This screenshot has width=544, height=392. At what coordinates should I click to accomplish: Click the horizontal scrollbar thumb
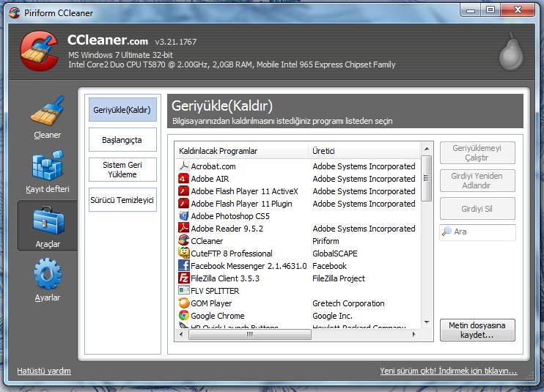[x=250, y=334]
